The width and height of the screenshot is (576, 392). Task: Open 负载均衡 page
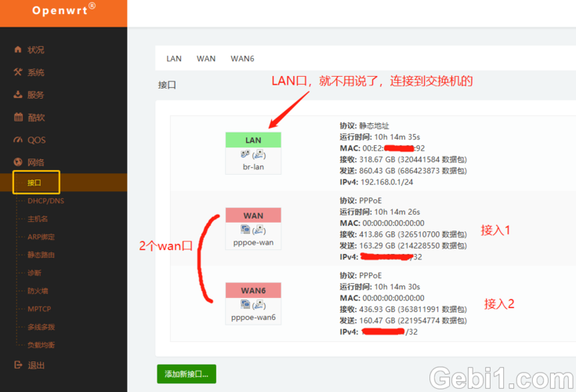pyautogui.click(x=41, y=345)
